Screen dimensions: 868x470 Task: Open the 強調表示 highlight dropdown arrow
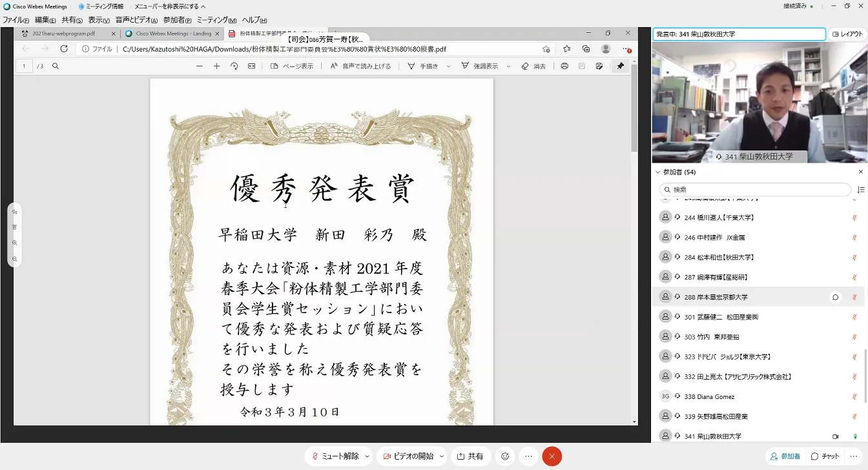tap(508, 66)
